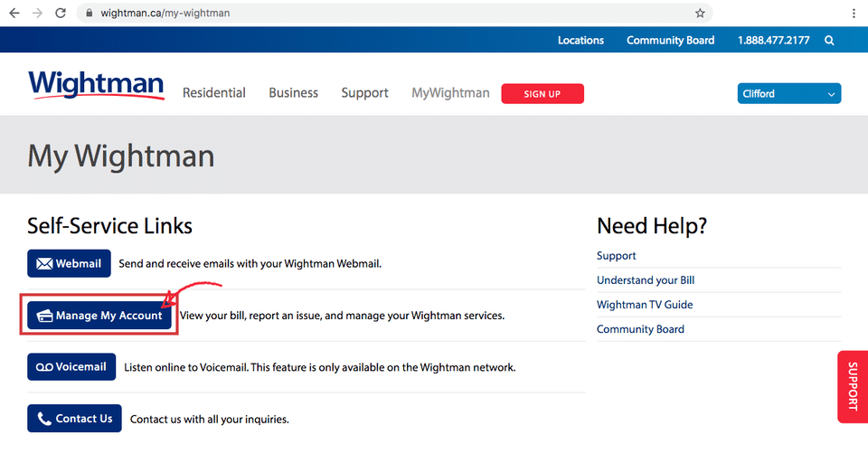Click the padlock icon in address bar
868x454 pixels.
pos(89,13)
